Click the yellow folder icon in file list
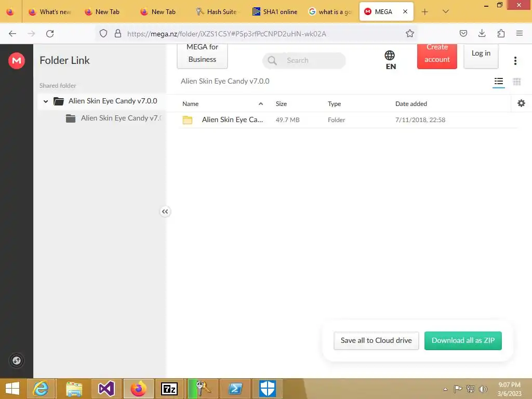This screenshot has height=399, width=532. 187,120
